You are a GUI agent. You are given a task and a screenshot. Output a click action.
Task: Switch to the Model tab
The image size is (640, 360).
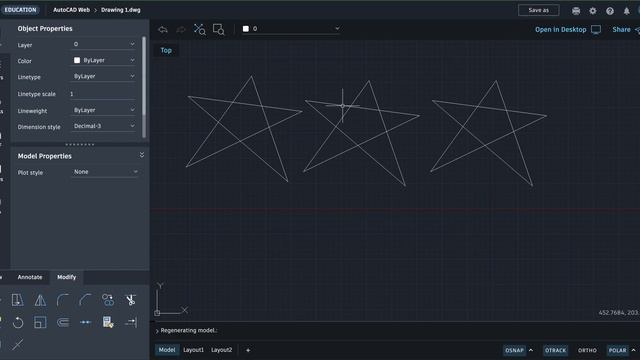pyautogui.click(x=167, y=350)
